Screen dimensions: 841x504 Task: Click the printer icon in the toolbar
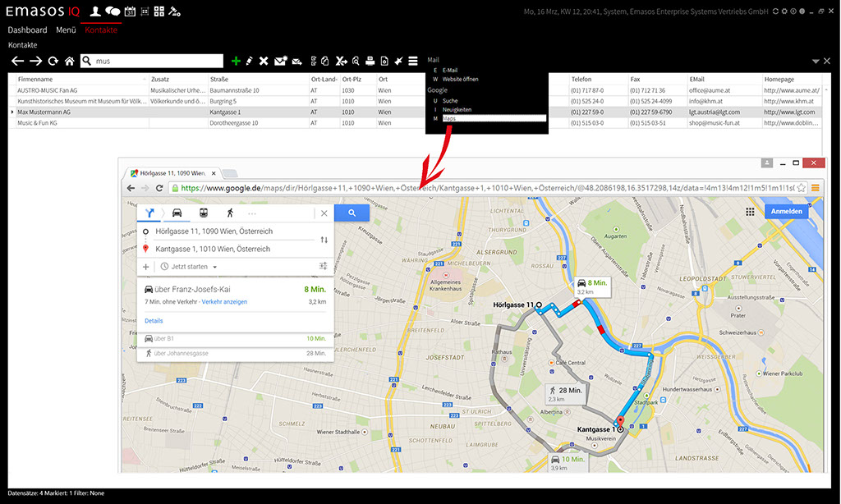click(370, 61)
